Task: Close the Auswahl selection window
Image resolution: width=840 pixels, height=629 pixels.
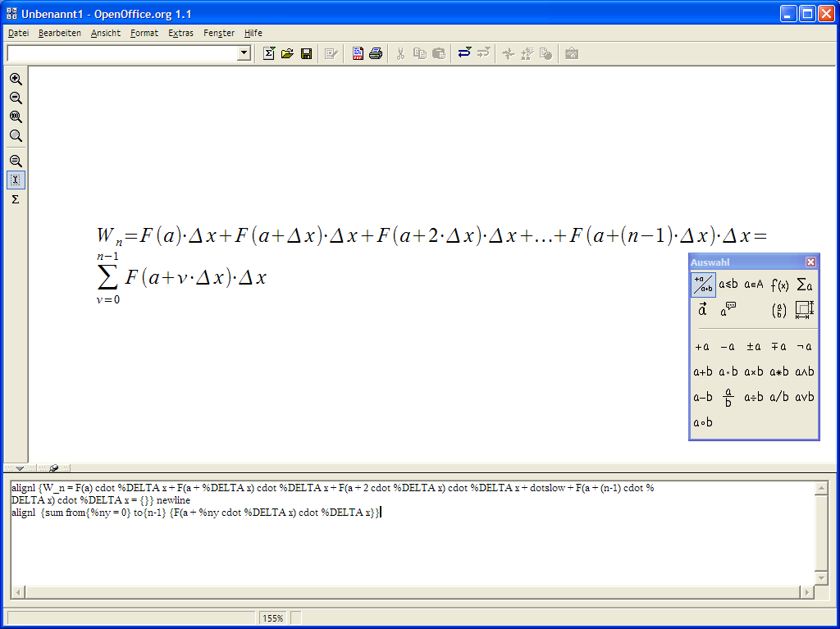Action: 810,262
